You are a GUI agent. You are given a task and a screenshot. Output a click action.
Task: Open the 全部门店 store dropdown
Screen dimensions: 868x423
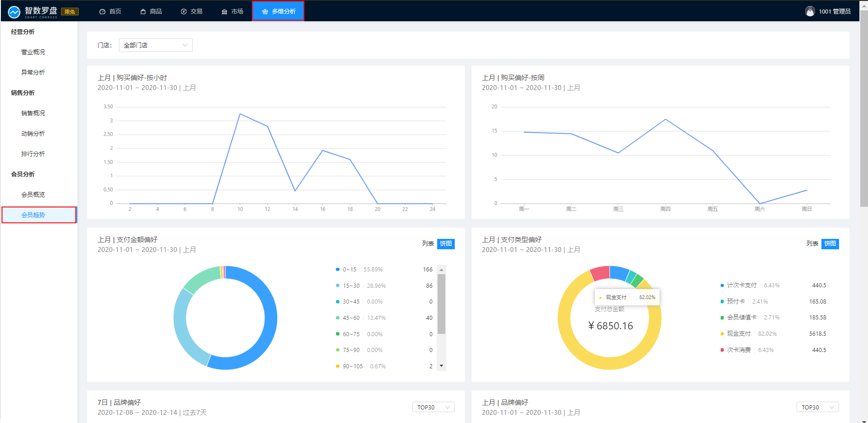[156, 45]
